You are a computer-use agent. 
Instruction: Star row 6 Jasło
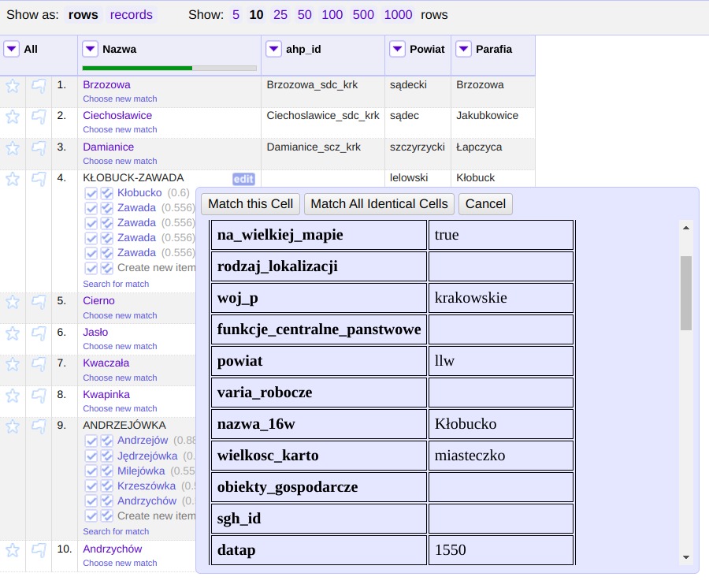tap(13, 333)
